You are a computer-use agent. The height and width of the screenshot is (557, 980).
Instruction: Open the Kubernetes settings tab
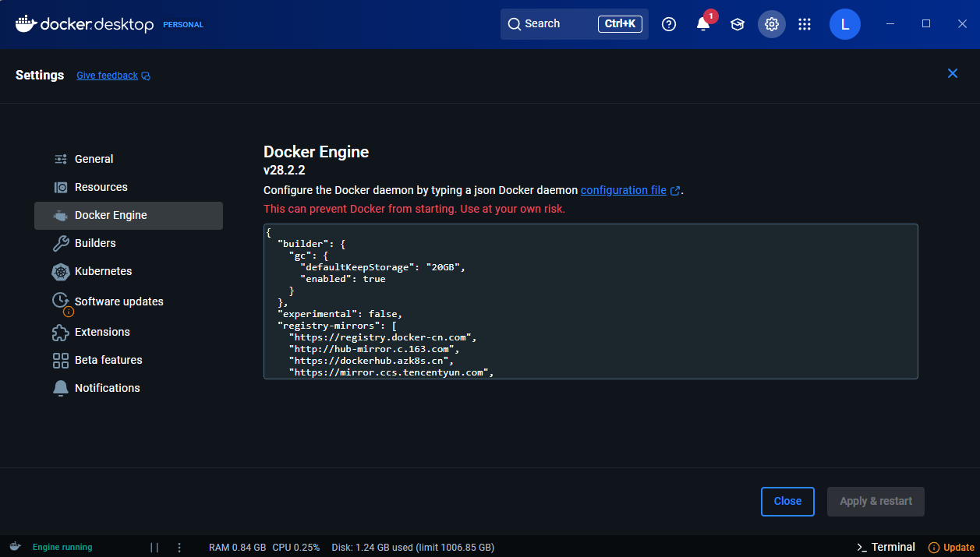coord(129,271)
